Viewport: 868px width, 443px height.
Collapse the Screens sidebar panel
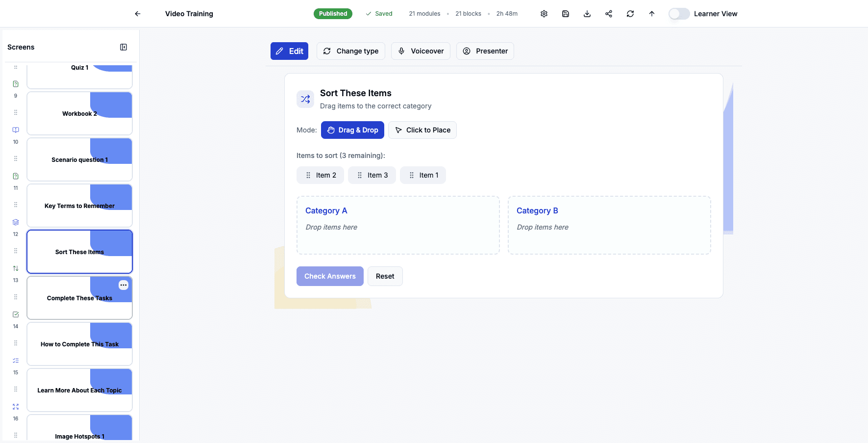[x=123, y=47]
